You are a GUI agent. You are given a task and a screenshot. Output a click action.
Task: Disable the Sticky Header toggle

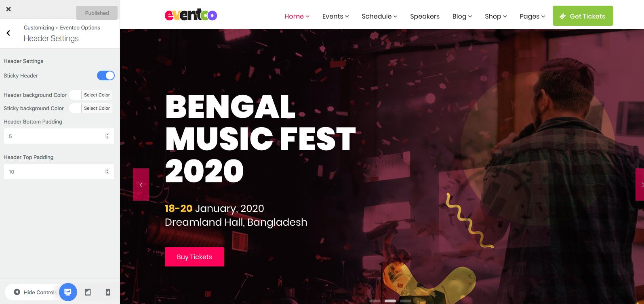tap(106, 75)
